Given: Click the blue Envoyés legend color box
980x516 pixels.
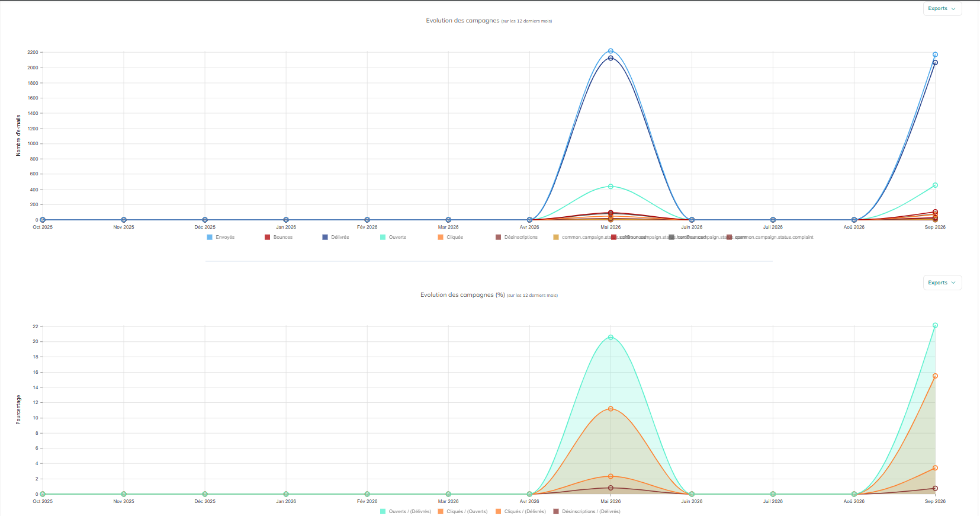Looking at the screenshot, I should 210,237.
